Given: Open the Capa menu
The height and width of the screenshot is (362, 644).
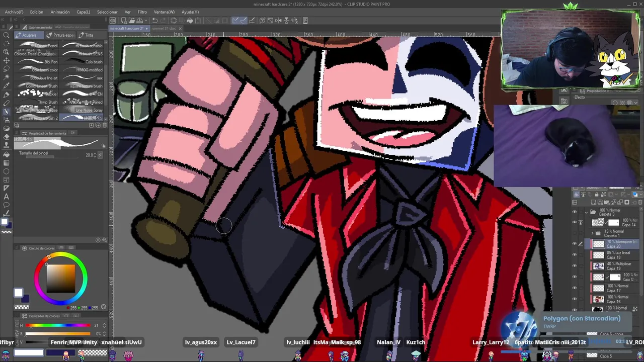Looking at the screenshot, I should (83, 12).
